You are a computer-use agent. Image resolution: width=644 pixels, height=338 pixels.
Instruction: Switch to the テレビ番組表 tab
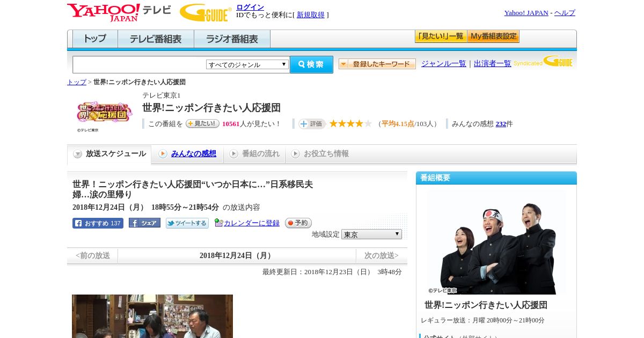pos(156,39)
